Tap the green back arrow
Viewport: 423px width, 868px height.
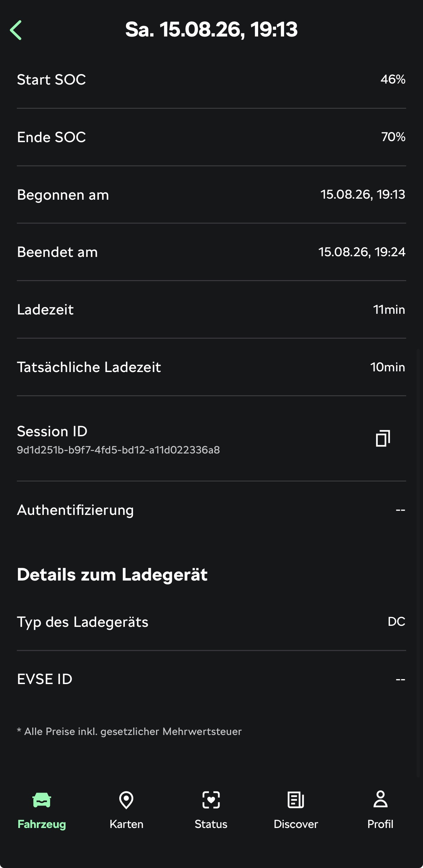[16, 30]
